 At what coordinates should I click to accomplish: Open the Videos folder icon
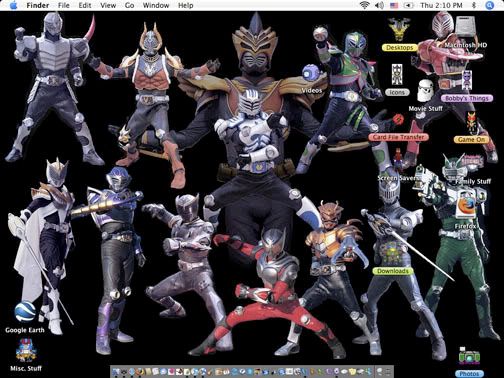coord(312,74)
